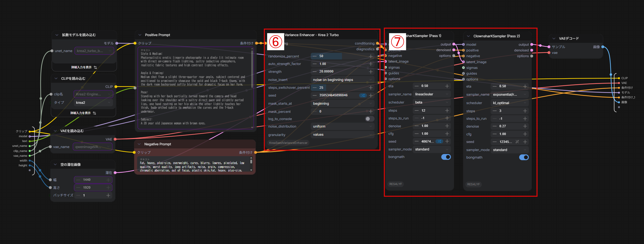
Task: Open Pass 1 sampler_name linear/euler dropdown
Action: [432, 94]
